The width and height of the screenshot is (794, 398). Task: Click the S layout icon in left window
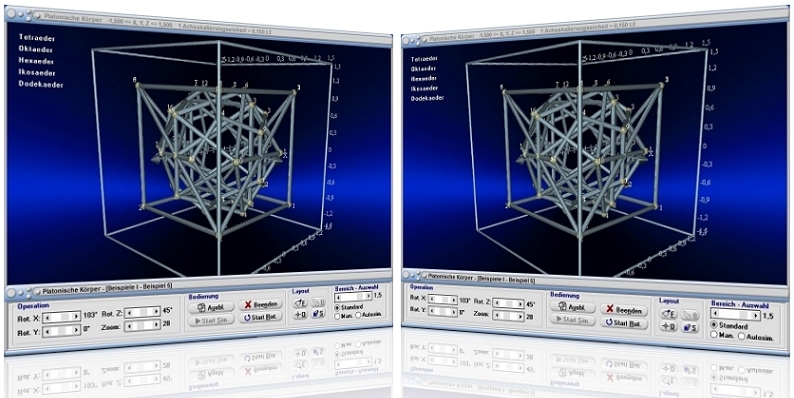318,314
